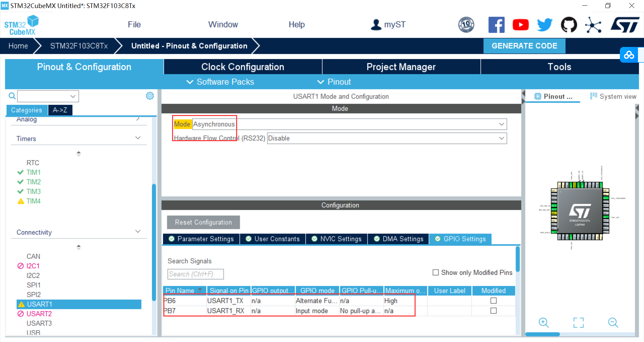The image size is (644, 342).
Task: Toggle Modified checkbox for PB6 row
Action: click(493, 301)
